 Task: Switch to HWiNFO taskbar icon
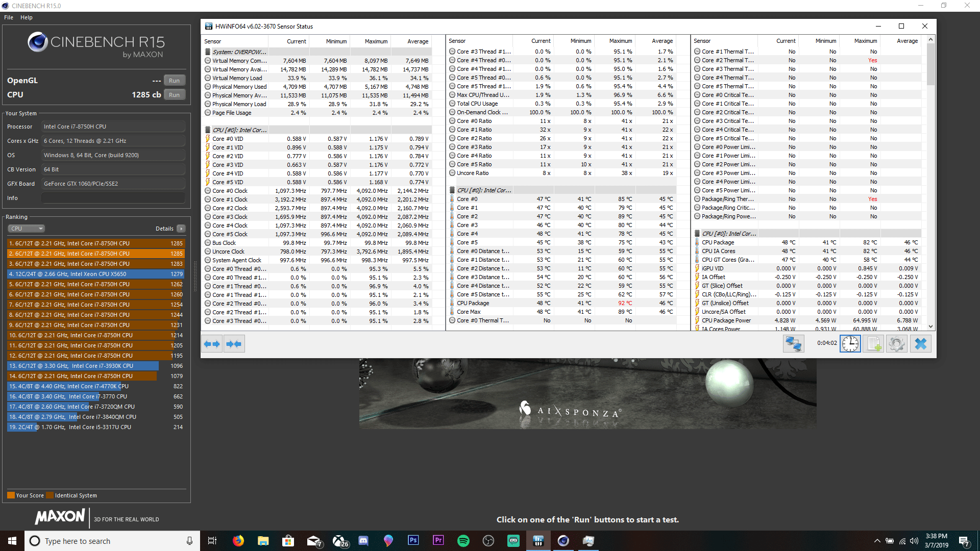538,541
